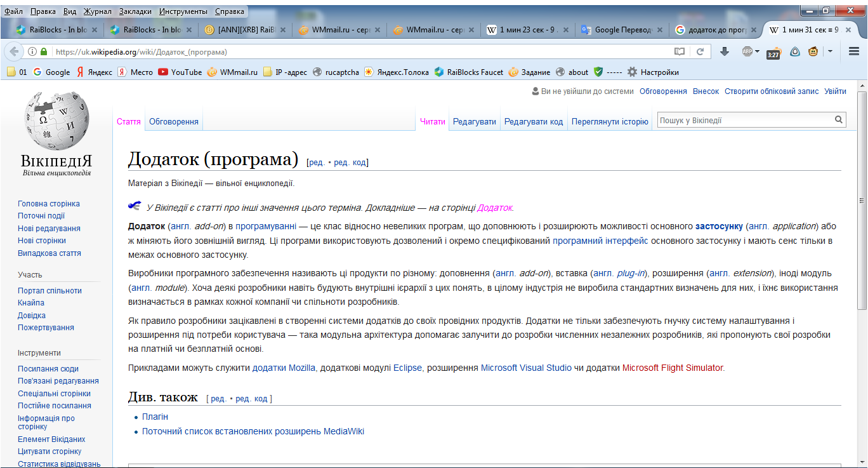Open the Плагін link under Див. також
The width and height of the screenshot is (868, 468).
click(x=155, y=417)
